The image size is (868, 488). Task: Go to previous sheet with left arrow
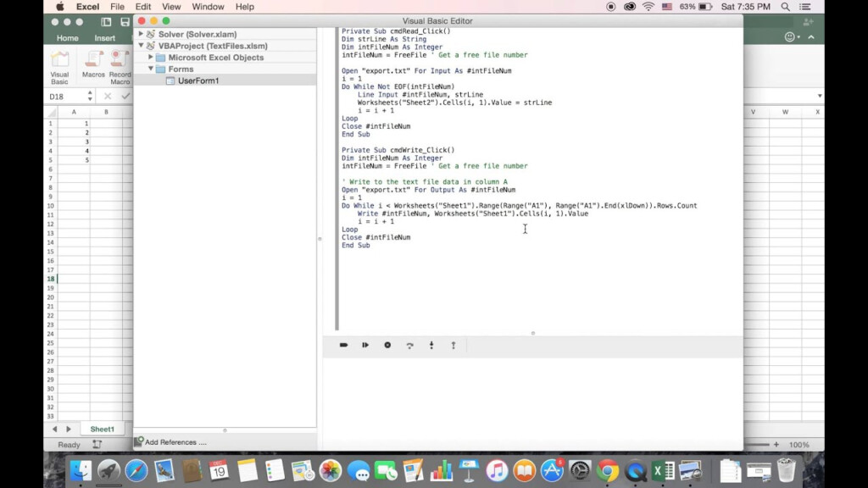[54, 429]
